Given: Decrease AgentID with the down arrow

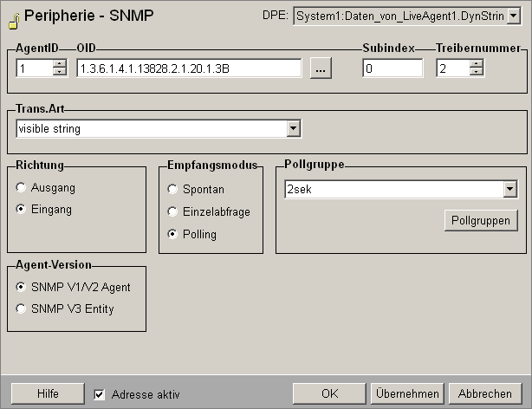Looking at the screenshot, I should (x=59, y=73).
